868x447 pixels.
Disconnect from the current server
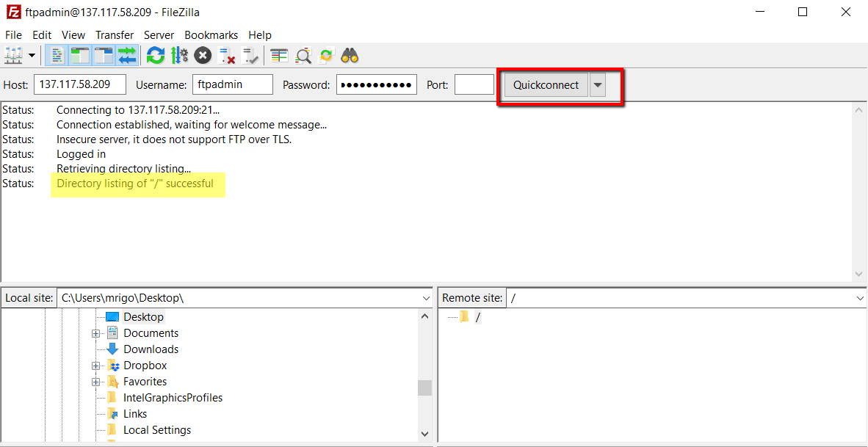(x=227, y=55)
